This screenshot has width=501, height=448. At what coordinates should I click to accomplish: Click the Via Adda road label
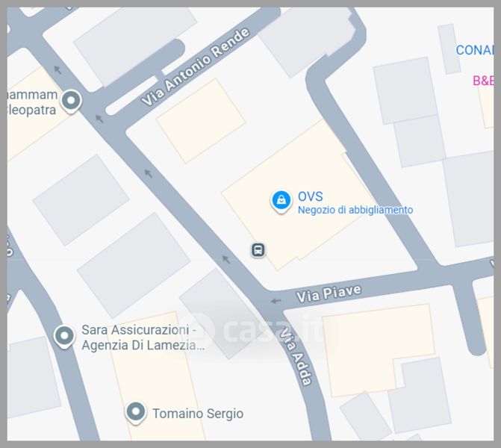296,357
